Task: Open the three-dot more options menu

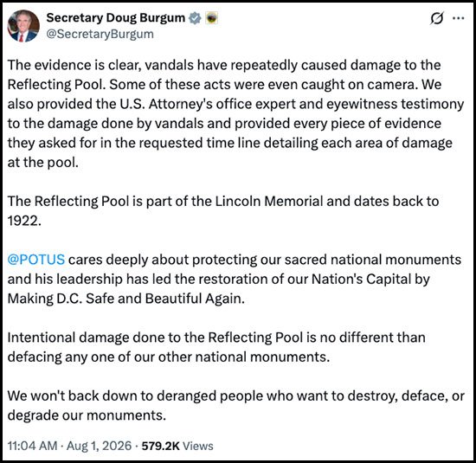Action: click(458, 18)
